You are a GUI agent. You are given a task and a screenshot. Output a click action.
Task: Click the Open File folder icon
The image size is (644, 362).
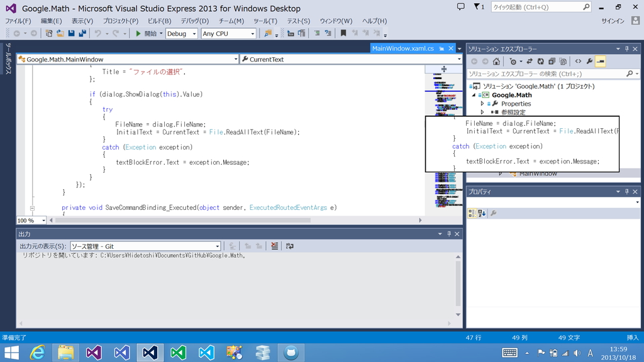[60, 34]
